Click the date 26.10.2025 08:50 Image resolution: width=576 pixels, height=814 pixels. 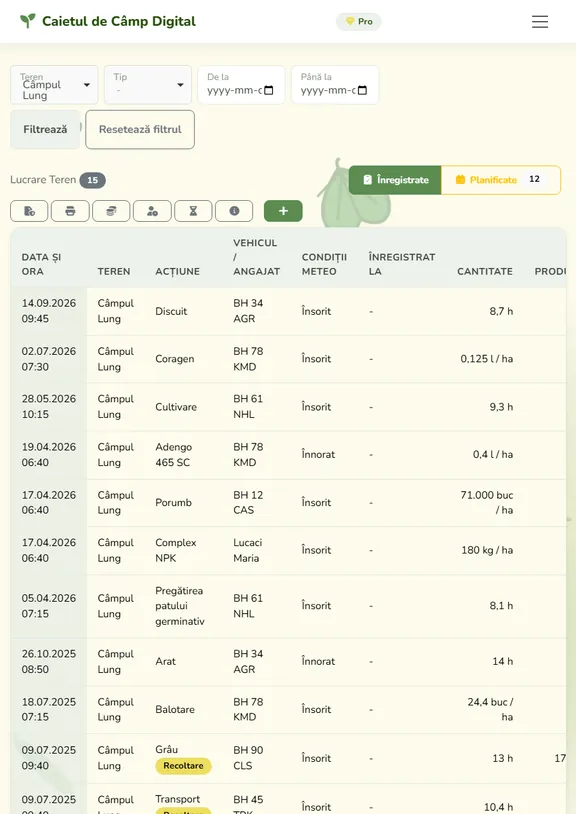[x=49, y=661]
